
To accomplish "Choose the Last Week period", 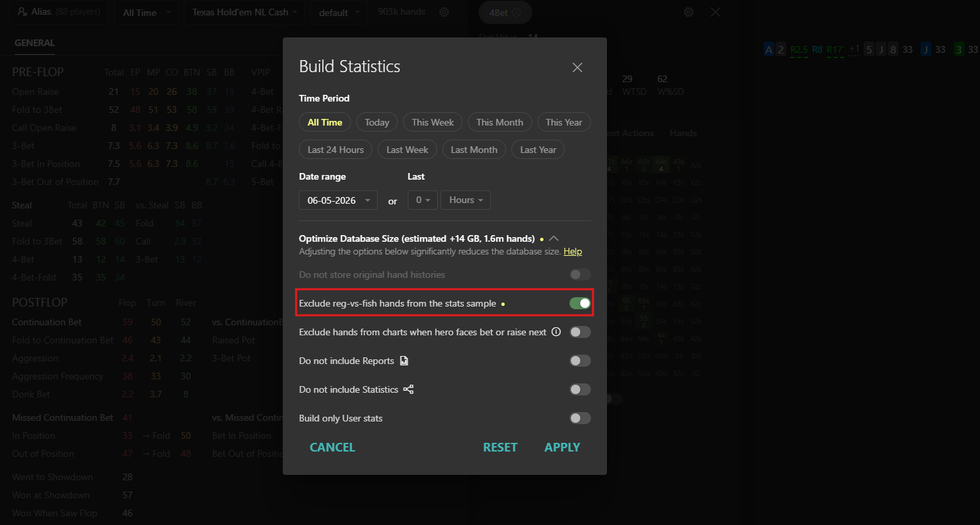I will tap(407, 150).
